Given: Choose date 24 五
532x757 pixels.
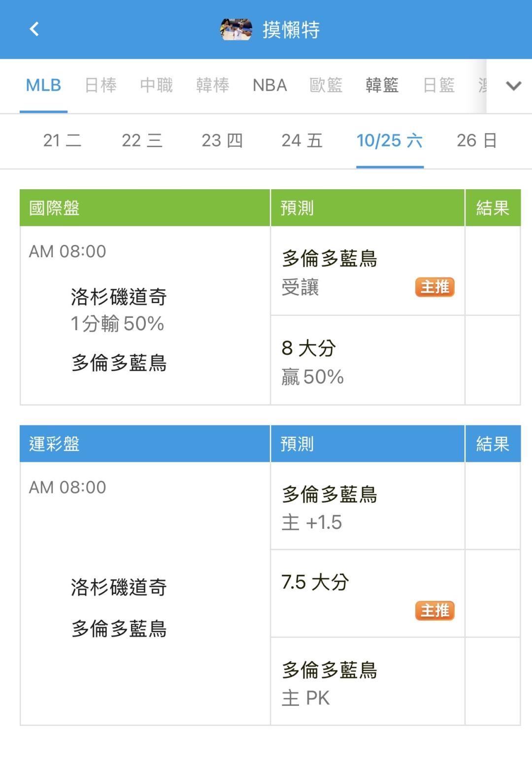Looking at the screenshot, I should coord(302,140).
